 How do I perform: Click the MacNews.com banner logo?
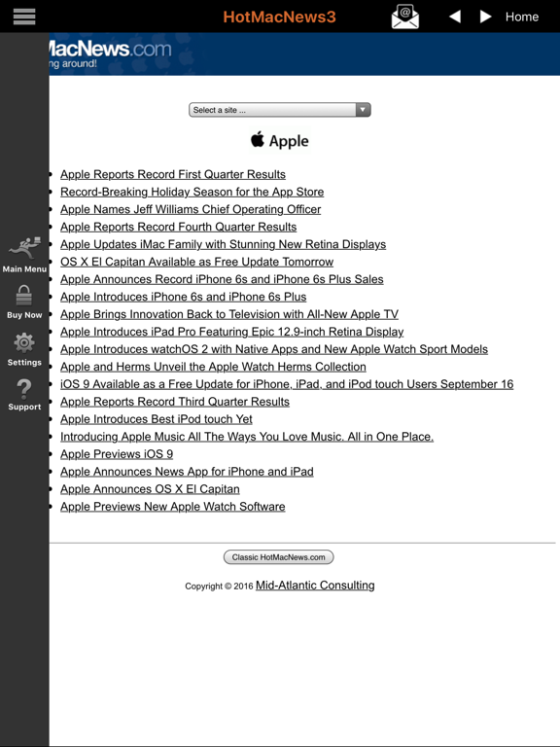111,53
